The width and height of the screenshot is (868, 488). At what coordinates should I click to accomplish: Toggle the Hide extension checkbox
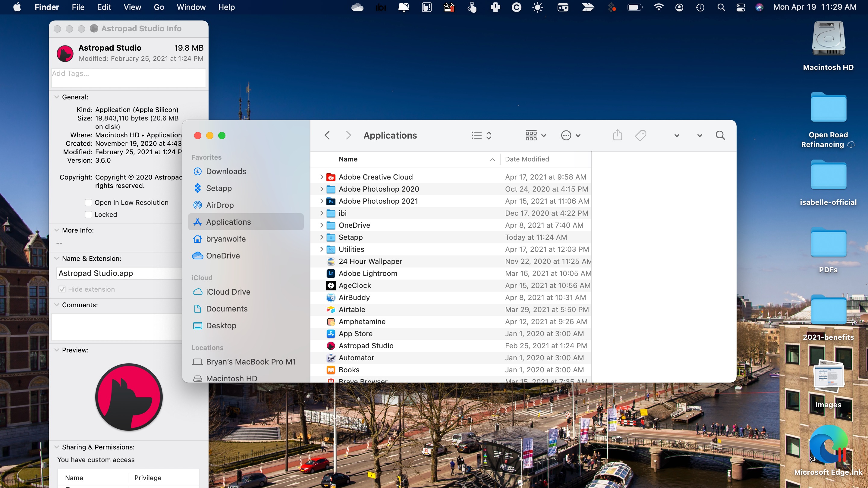pyautogui.click(x=62, y=289)
